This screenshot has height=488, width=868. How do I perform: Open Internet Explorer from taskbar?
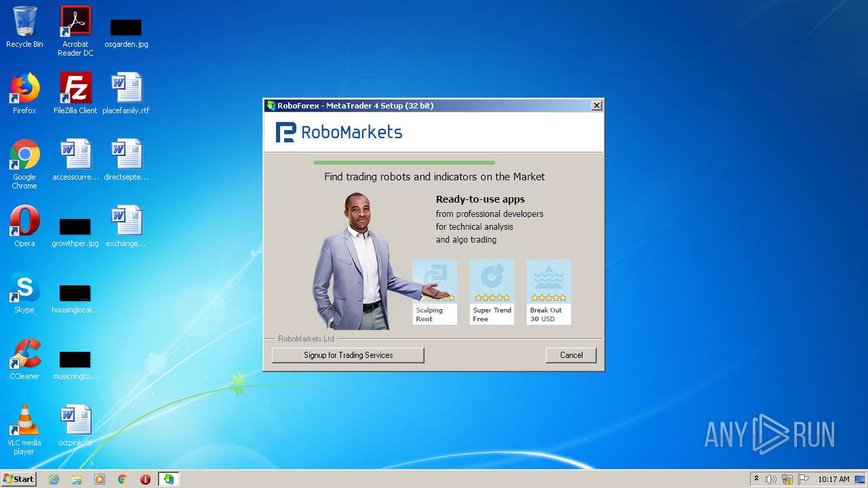tap(54, 479)
